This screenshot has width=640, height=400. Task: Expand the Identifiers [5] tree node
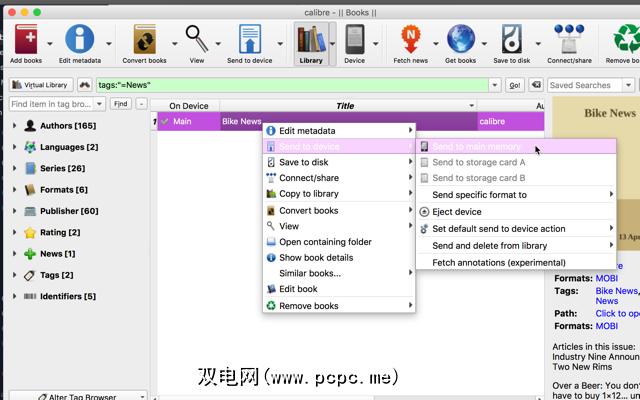pos(14,296)
